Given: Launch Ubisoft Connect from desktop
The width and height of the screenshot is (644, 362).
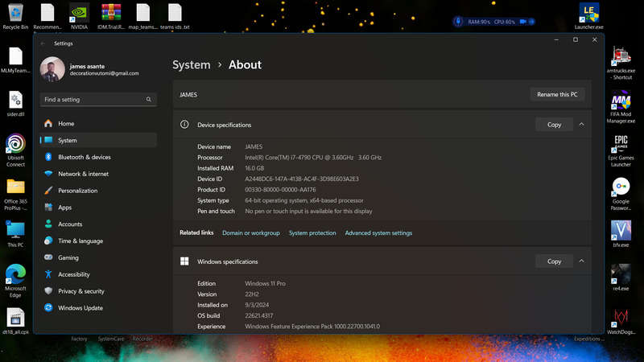Looking at the screenshot, I should click(15, 150).
